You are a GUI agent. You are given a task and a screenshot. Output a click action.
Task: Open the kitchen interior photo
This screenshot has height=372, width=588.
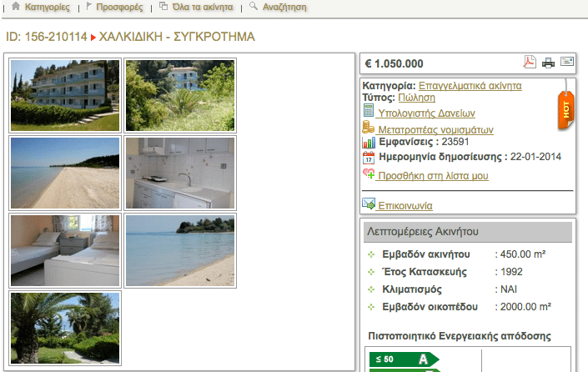coord(180,173)
